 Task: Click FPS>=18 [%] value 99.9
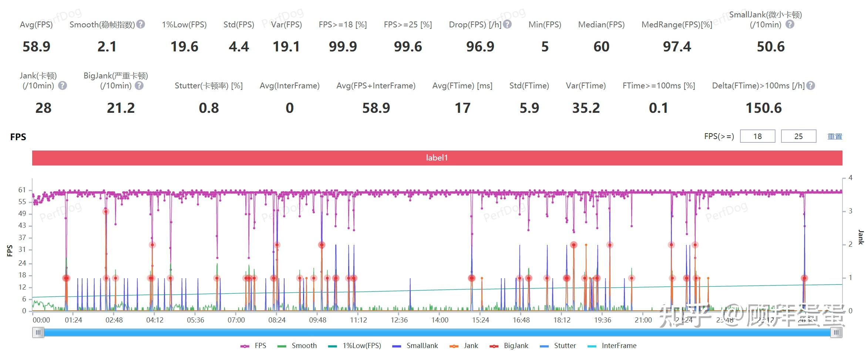343,47
